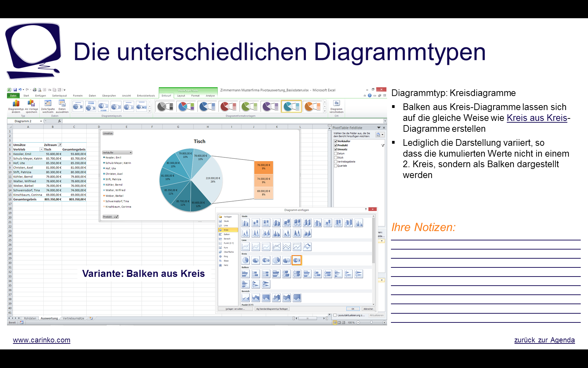The width and height of the screenshot is (588, 368).
Task: Switch to the Einfügen ribbon tab
Action: pos(41,96)
